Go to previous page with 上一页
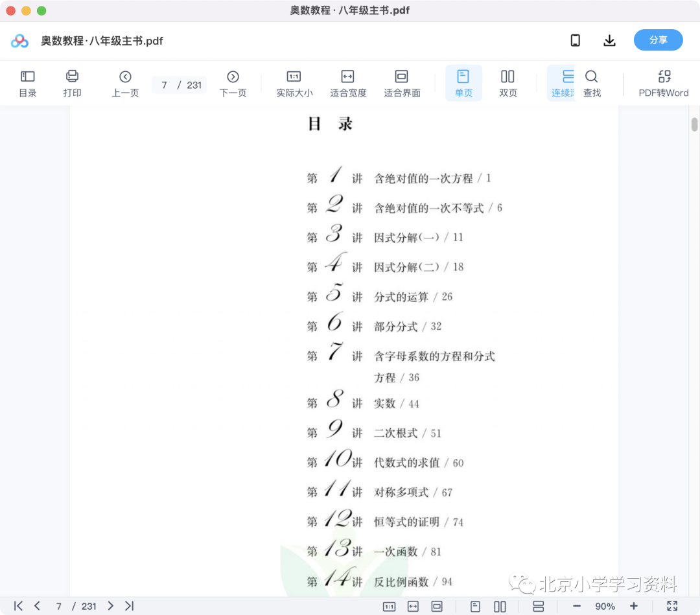The height and width of the screenshot is (615, 700). pos(125,84)
